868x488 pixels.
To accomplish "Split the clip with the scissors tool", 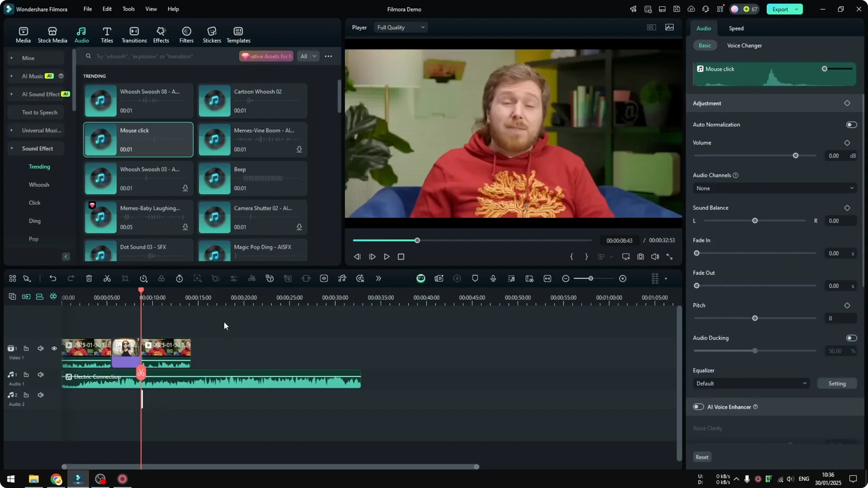I will click(107, 278).
